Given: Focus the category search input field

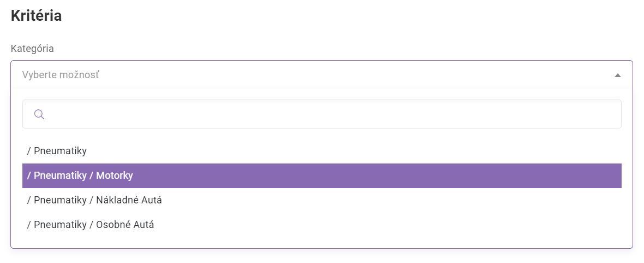Looking at the screenshot, I should click(327, 114).
